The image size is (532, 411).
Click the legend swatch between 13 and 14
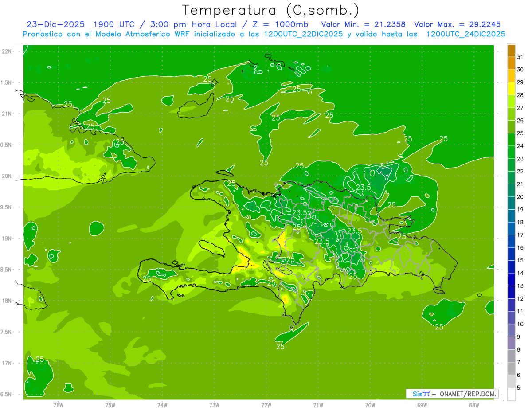coord(511,279)
